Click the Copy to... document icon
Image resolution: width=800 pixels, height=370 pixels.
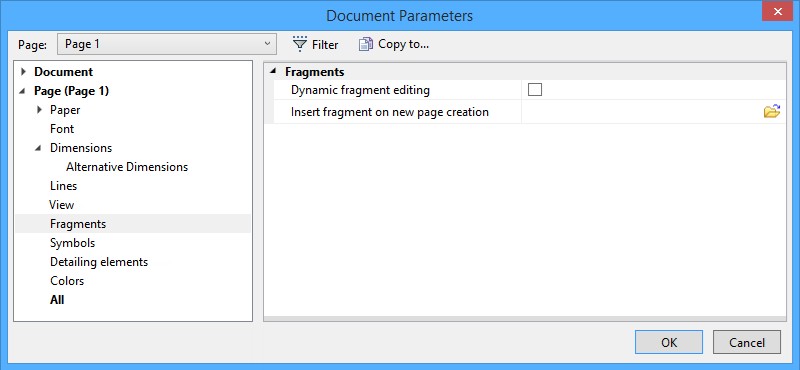(x=366, y=44)
